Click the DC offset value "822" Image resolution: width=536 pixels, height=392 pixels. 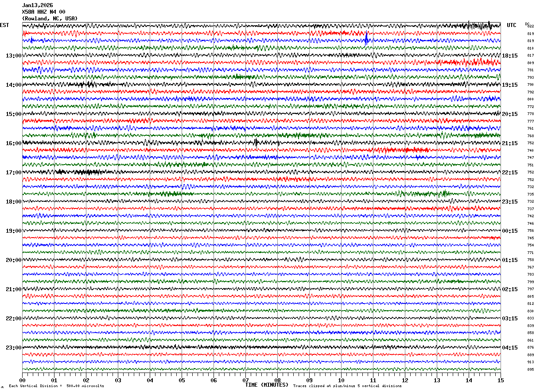pyautogui.click(x=531, y=27)
